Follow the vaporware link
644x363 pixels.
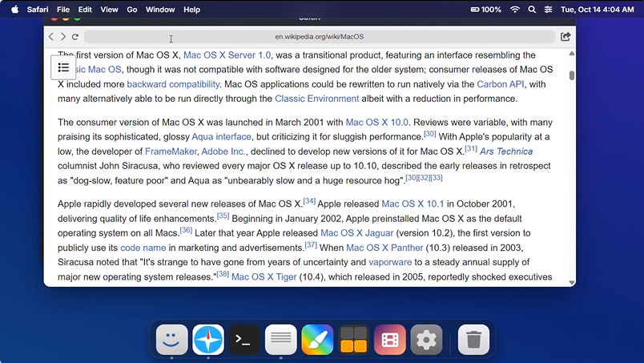(x=390, y=262)
